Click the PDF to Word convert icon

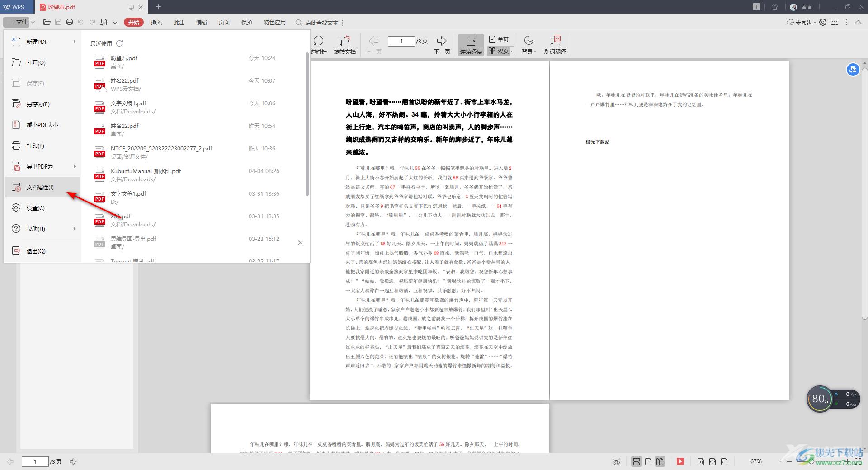(x=104, y=22)
